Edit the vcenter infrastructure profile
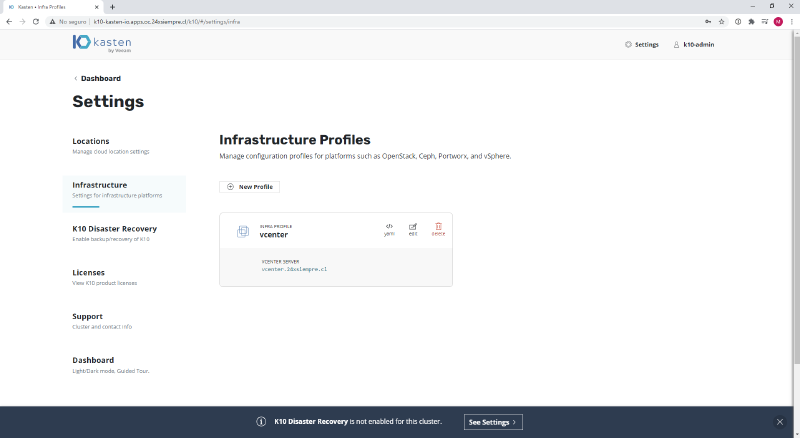The width and height of the screenshot is (800, 438). tap(413, 230)
